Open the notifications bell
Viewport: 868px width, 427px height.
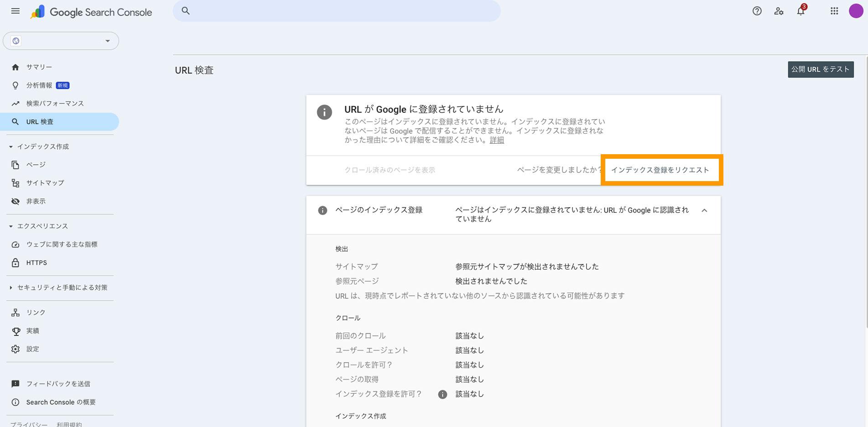point(800,11)
